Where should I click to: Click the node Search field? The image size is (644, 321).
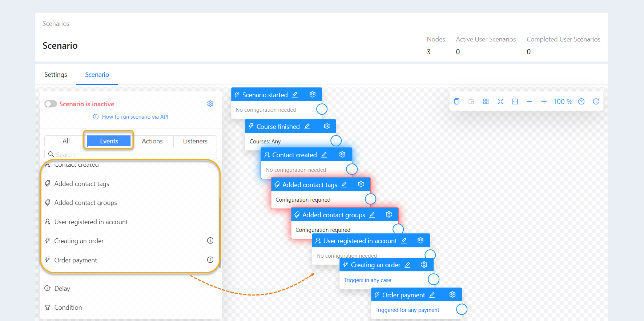click(130, 154)
